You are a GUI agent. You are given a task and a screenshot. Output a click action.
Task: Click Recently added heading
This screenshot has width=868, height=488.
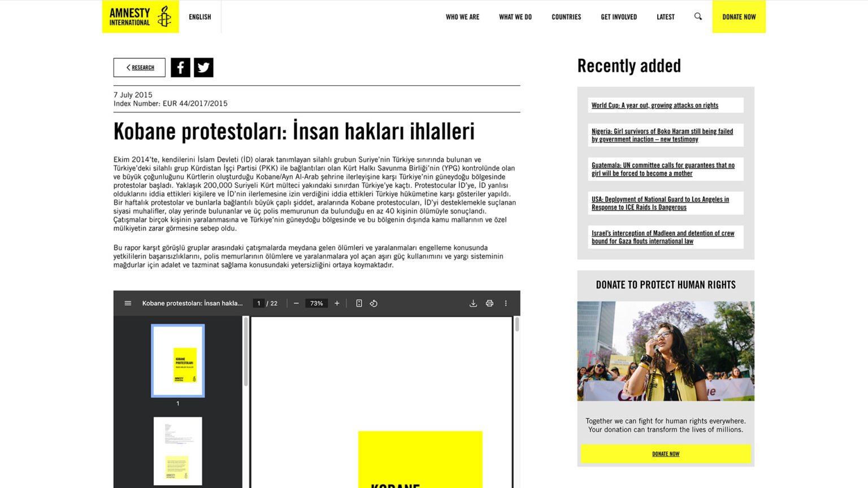pyautogui.click(x=629, y=66)
